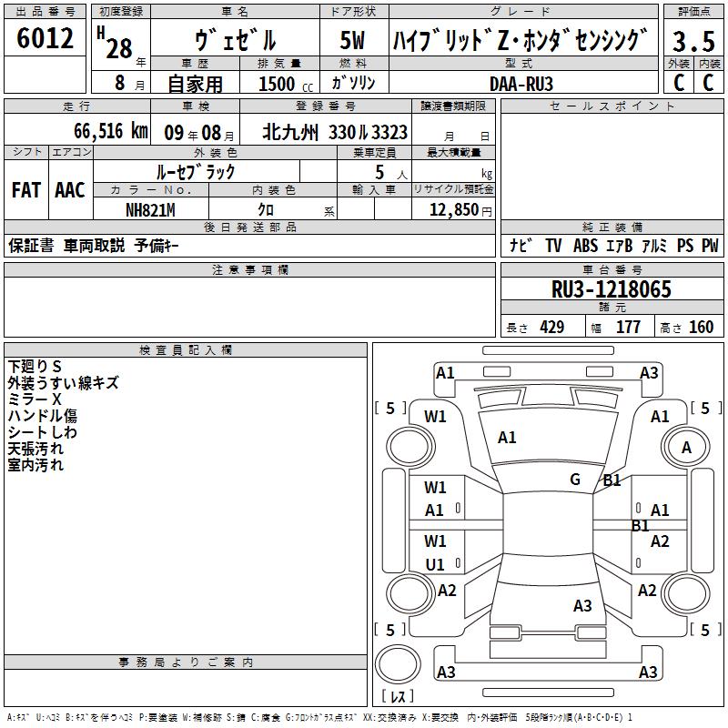728x728 pixels.
Task: Select PS in genuine equipment
Action: (x=685, y=246)
